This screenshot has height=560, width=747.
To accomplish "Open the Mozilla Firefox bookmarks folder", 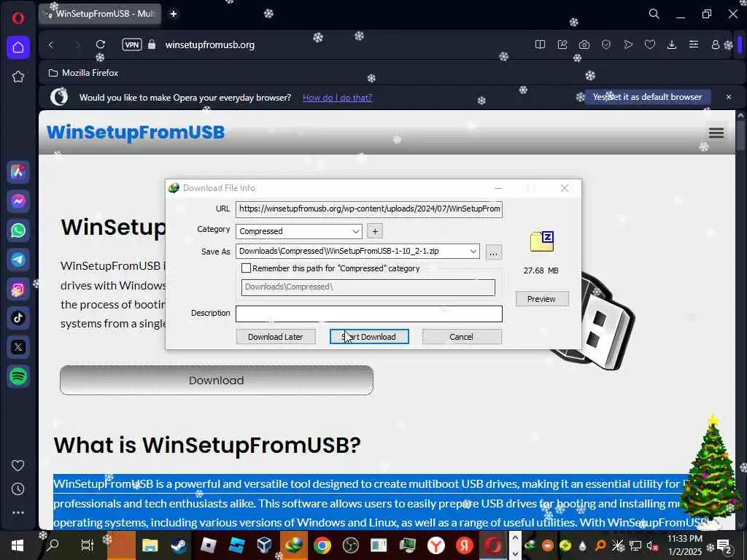I will click(x=84, y=73).
